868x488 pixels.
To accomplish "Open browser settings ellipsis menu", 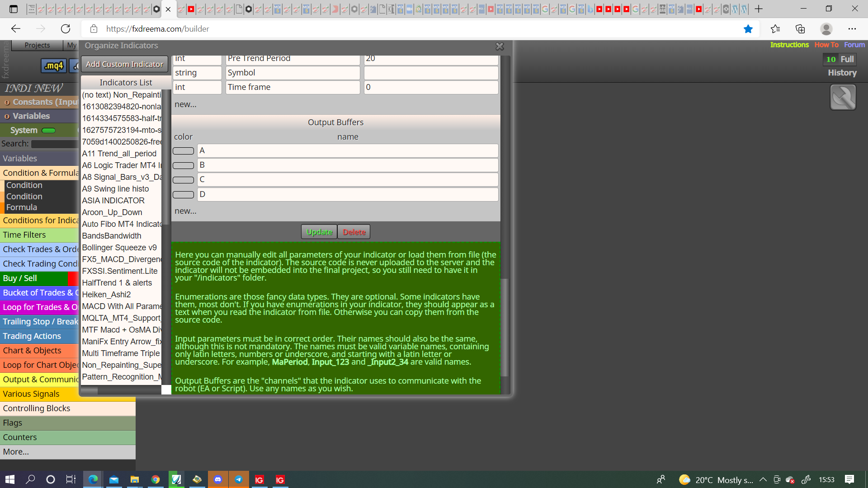I will tap(852, 29).
